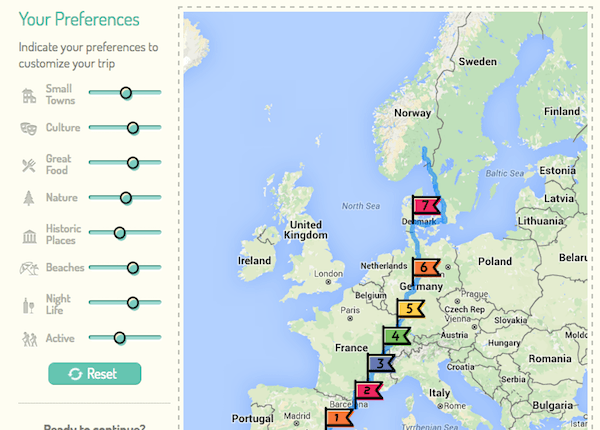Screen dimensions: 600x430
Task: Click the United Kingdom label on map
Action: pyautogui.click(x=306, y=230)
